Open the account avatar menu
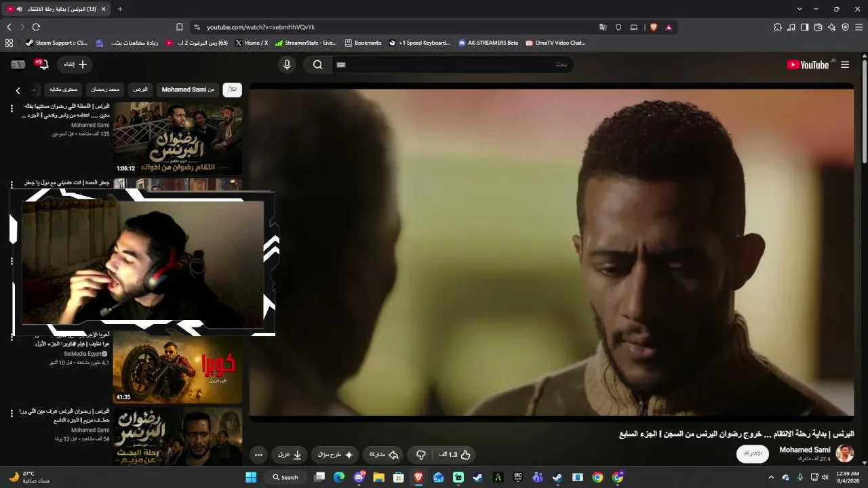 click(18, 64)
